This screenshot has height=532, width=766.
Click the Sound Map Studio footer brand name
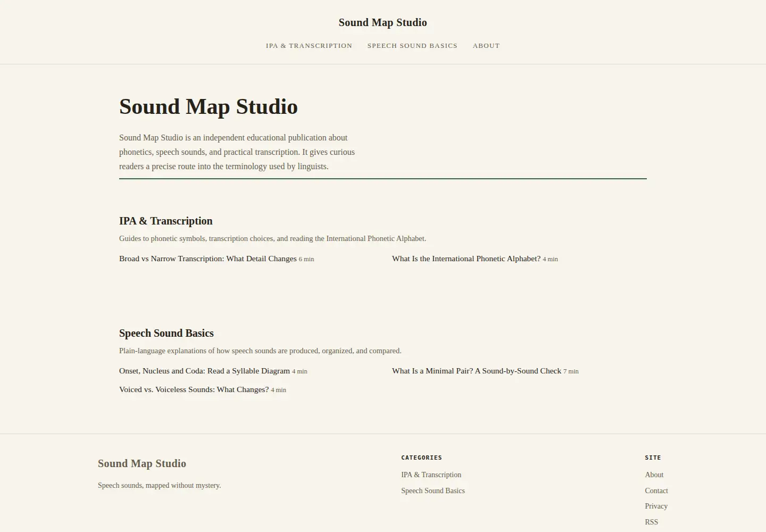point(142,463)
